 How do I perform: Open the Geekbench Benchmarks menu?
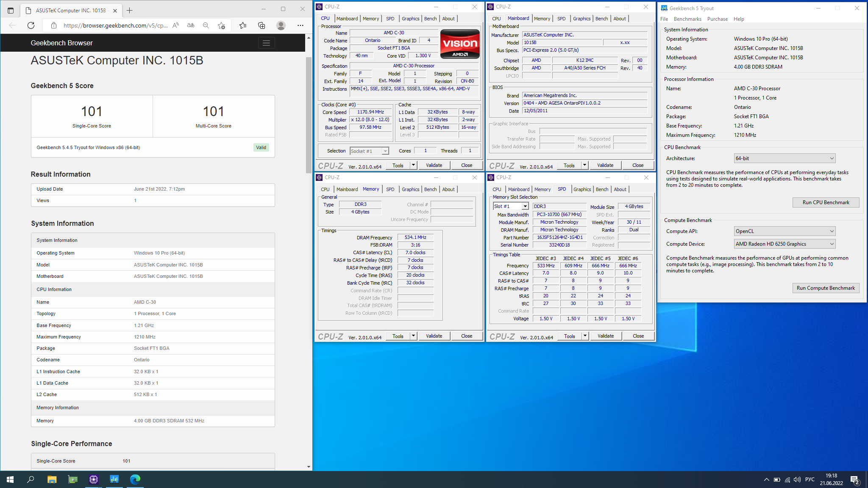[687, 19]
